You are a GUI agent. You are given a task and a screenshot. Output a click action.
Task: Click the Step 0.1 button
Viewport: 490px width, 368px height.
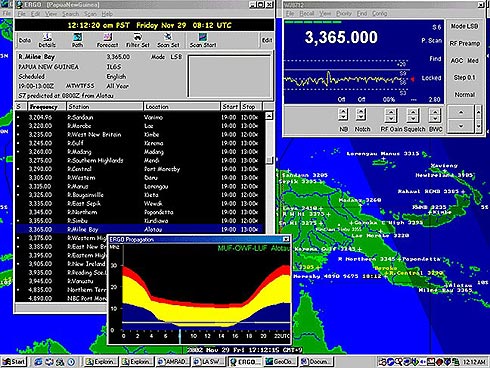[464, 77]
